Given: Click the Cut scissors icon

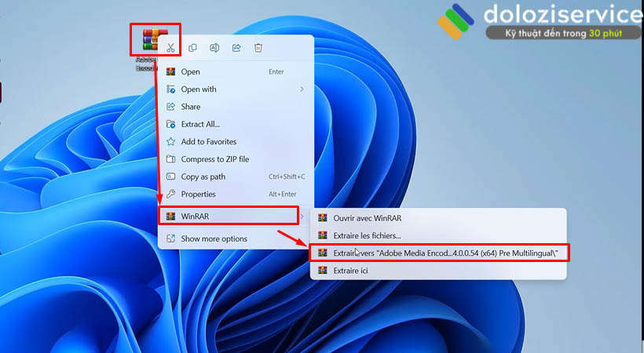Looking at the screenshot, I should (x=170, y=48).
